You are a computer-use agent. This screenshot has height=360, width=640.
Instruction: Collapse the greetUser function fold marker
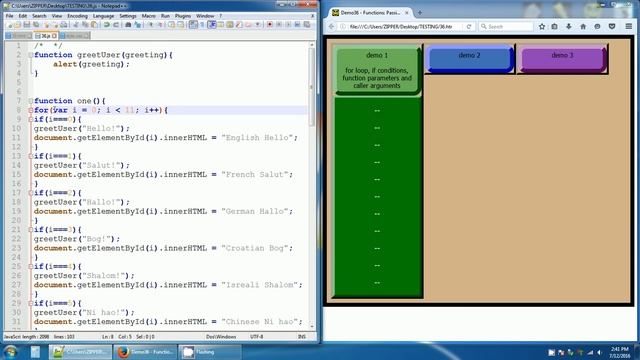click(x=31, y=55)
